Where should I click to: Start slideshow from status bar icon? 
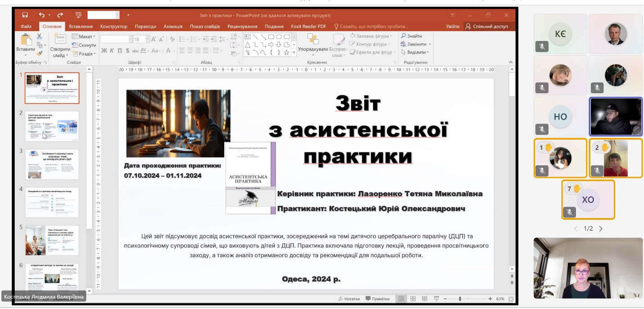click(436, 299)
